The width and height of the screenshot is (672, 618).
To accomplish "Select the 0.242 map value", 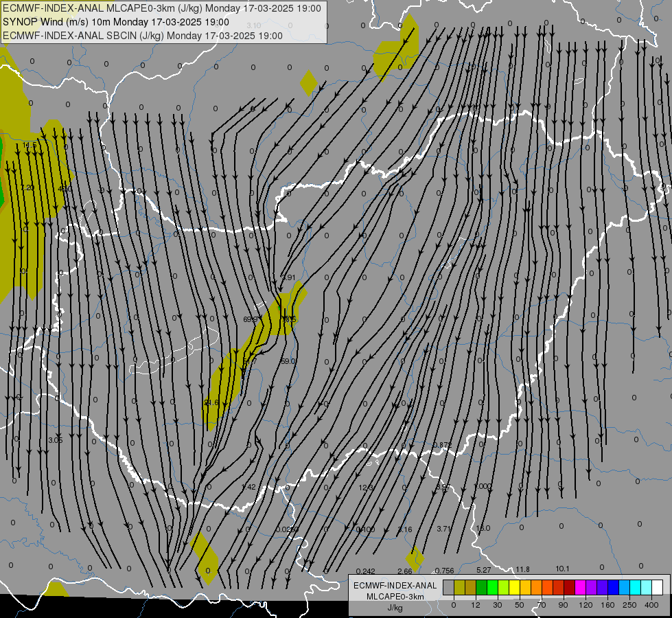I will (x=366, y=571).
